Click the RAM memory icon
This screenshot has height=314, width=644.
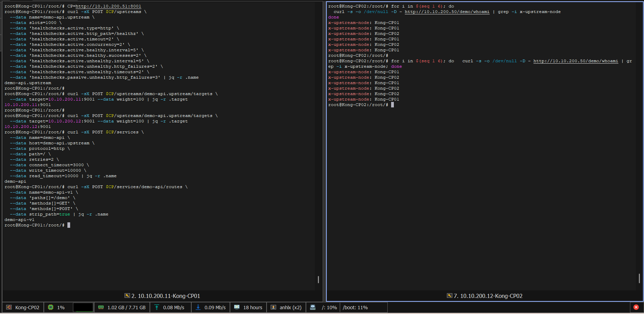(x=101, y=308)
